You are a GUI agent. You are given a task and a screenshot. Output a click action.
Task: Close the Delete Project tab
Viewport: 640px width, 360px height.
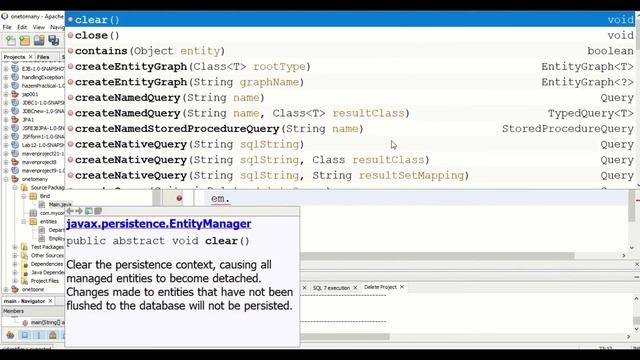pos(402,287)
